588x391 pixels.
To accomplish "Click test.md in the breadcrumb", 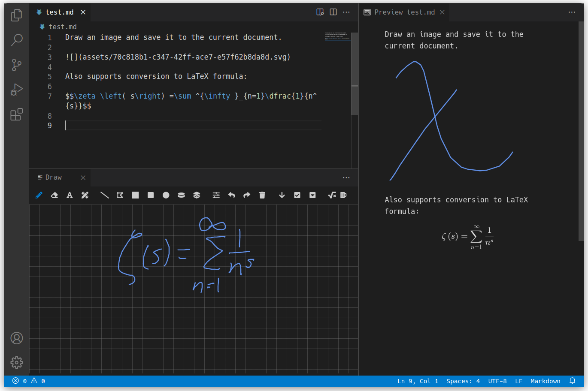I will [63, 27].
